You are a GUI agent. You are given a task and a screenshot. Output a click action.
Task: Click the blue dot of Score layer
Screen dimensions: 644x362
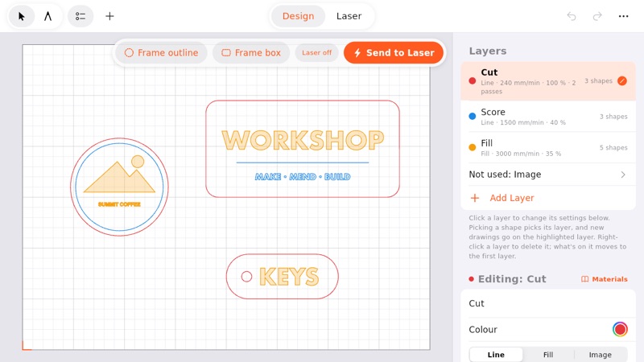pyautogui.click(x=473, y=117)
